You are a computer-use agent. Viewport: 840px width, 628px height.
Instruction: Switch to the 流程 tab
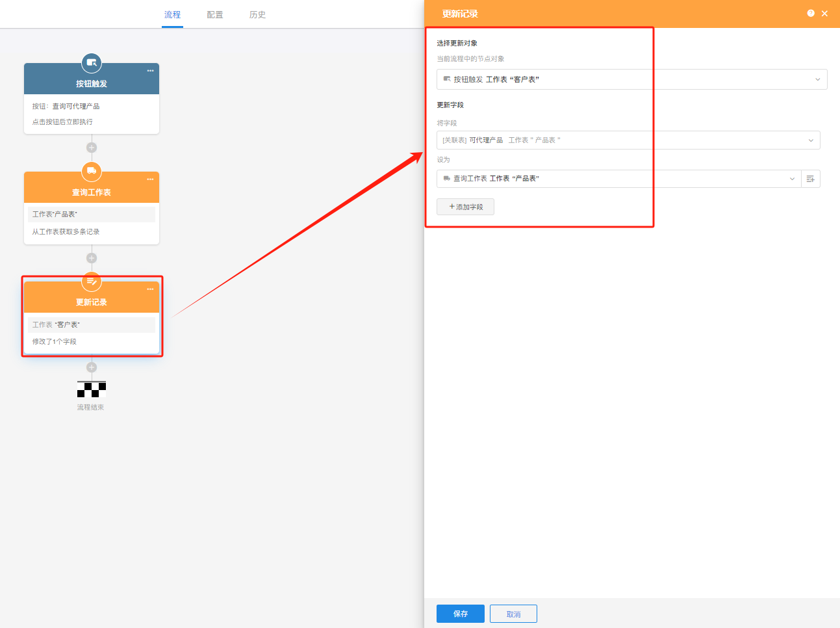point(173,14)
